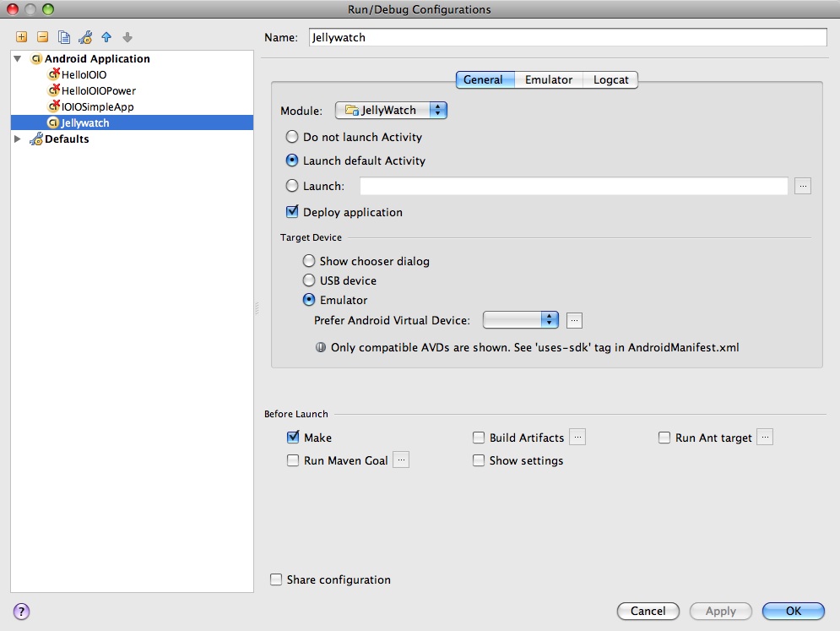Open the help icon in the bottom corner
Image resolution: width=840 pixels, height=631 pixels.
[20, 611]
